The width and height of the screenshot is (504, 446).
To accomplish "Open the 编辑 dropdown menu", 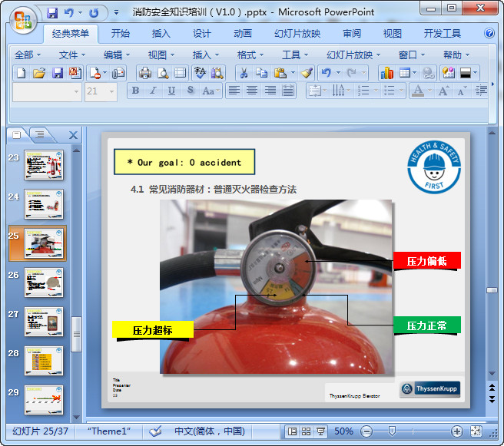I will [x=117, y=55].
